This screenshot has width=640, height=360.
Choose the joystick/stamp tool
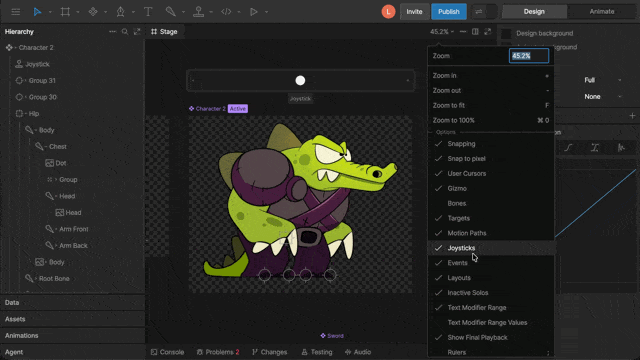coord(199,12)
